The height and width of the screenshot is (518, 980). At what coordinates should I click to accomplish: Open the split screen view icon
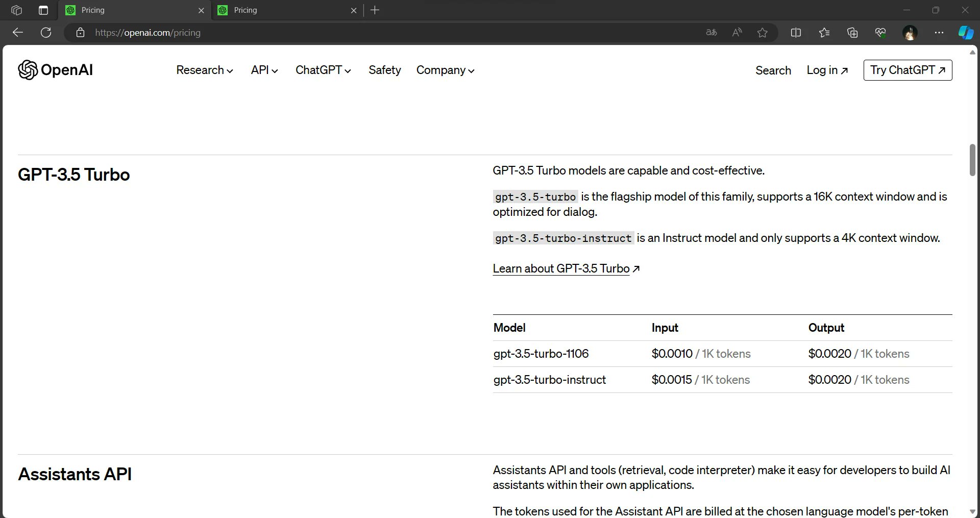coord(795,33)
